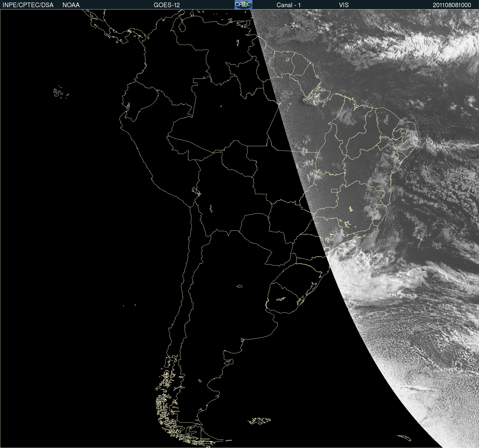Click the NOAA label in header

(71, 5)
